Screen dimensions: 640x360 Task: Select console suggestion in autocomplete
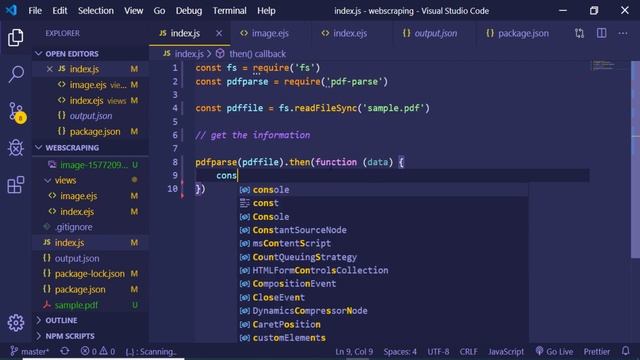click(x=383, y=189)
